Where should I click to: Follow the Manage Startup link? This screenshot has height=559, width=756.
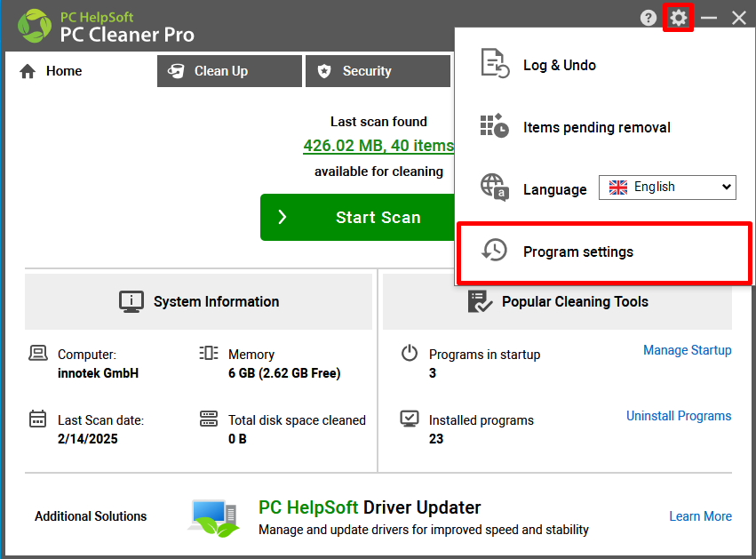687,350
